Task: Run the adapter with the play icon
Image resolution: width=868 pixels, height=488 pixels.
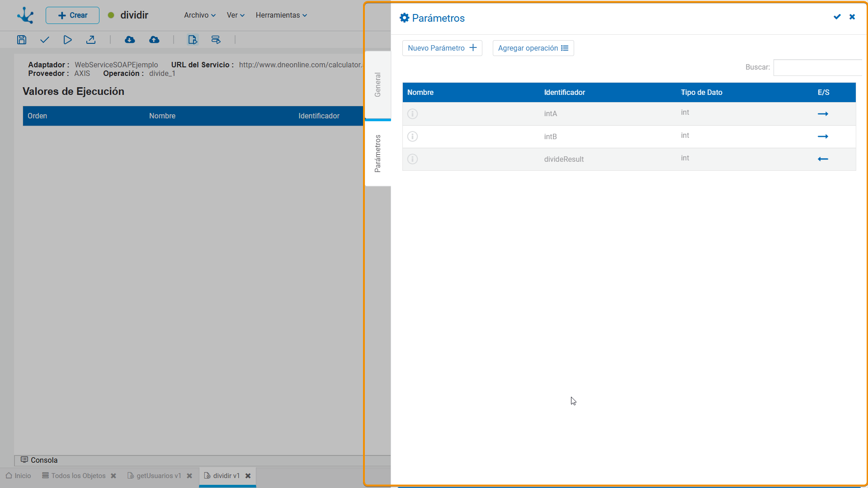Action: [x=67, y=40]
